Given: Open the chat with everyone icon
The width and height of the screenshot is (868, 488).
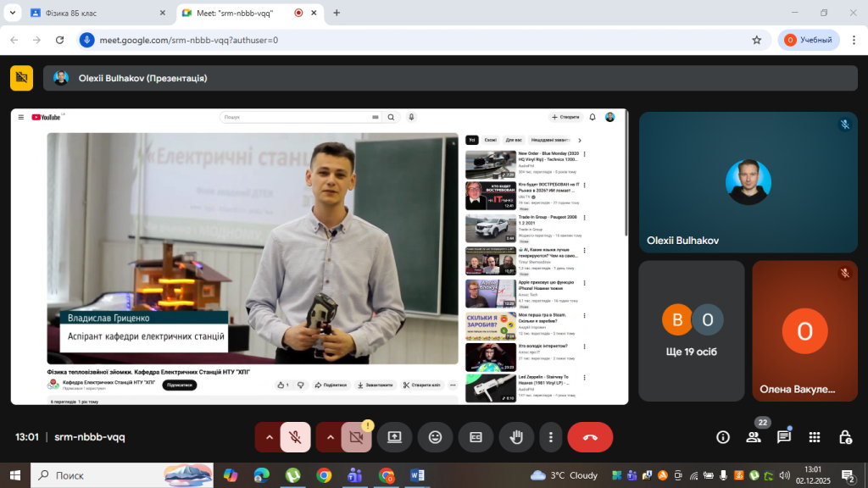Looking at the screenshot, I should coord(784,437).
